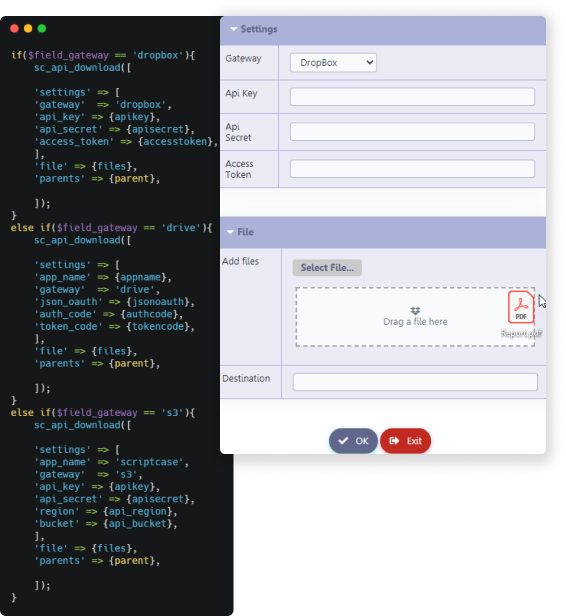Focus the Api Key input field
Image resolution: width=566 pixels, height=616 pixels.
pos(412,97)
